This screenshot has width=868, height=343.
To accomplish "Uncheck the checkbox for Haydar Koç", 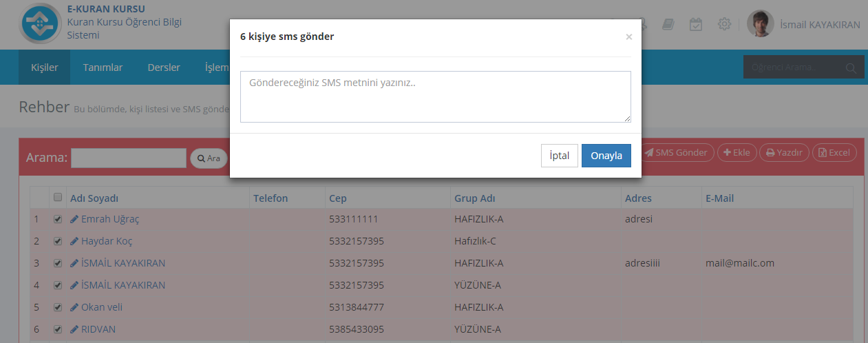I will pyautogui.click(x=58, y=241).
